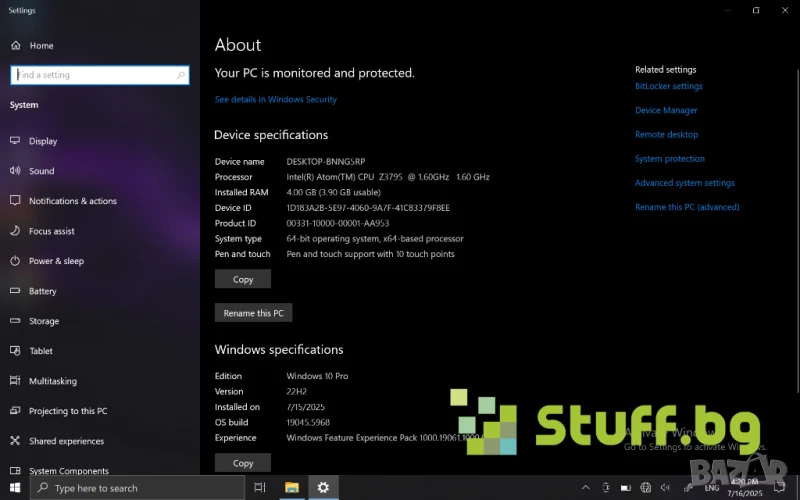Click the Home icon in sidebar

[15, 46]
